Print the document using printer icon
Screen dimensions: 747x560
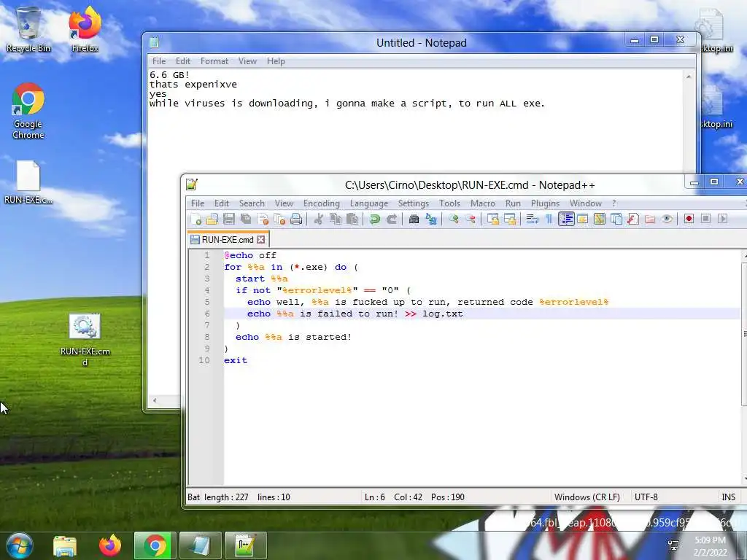296,219
